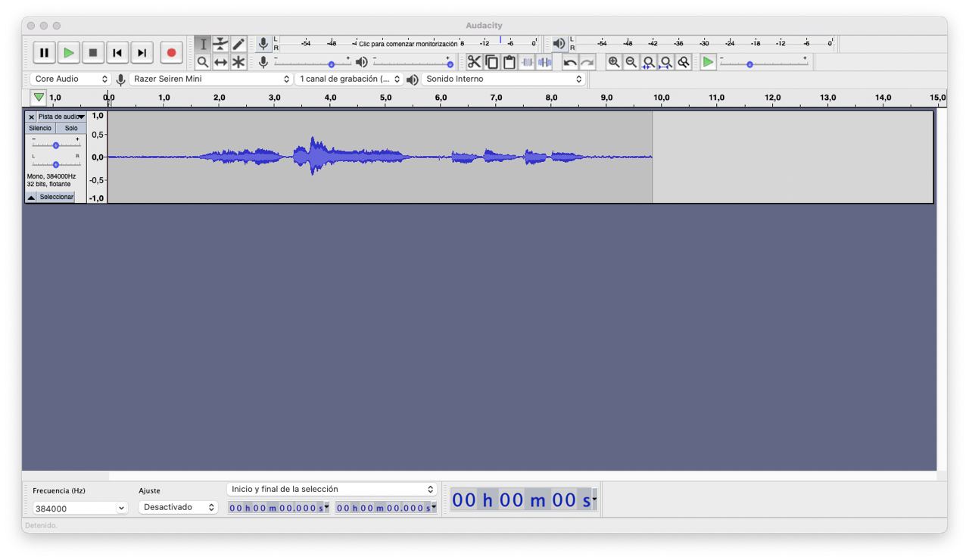Open the recording channels dropdown

350,79
